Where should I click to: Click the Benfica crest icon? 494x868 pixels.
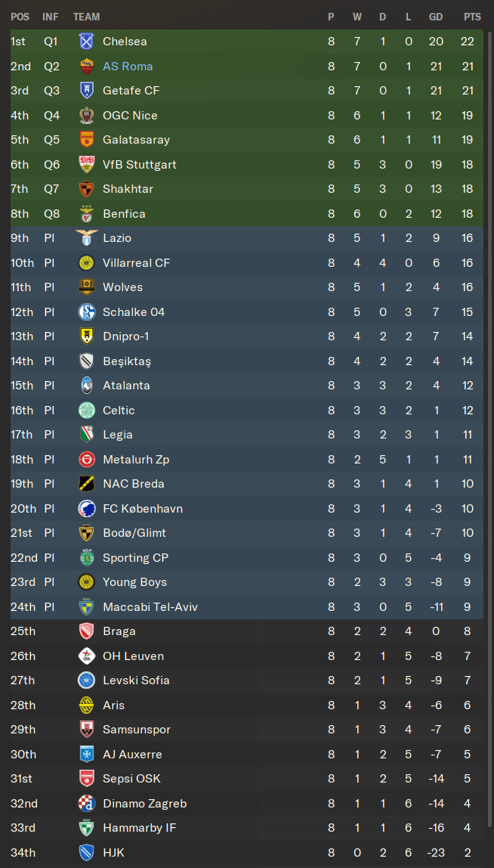pos(86,214)
